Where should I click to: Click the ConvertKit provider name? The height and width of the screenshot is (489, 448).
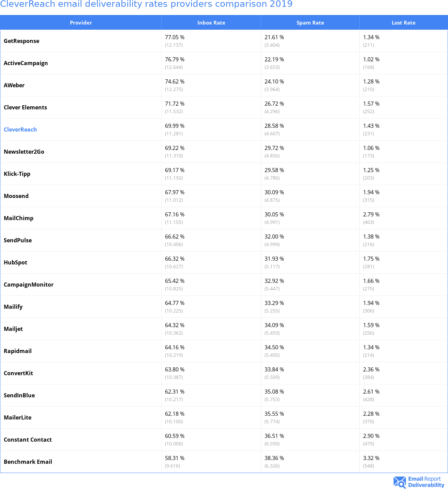click(x=18, y=373)
